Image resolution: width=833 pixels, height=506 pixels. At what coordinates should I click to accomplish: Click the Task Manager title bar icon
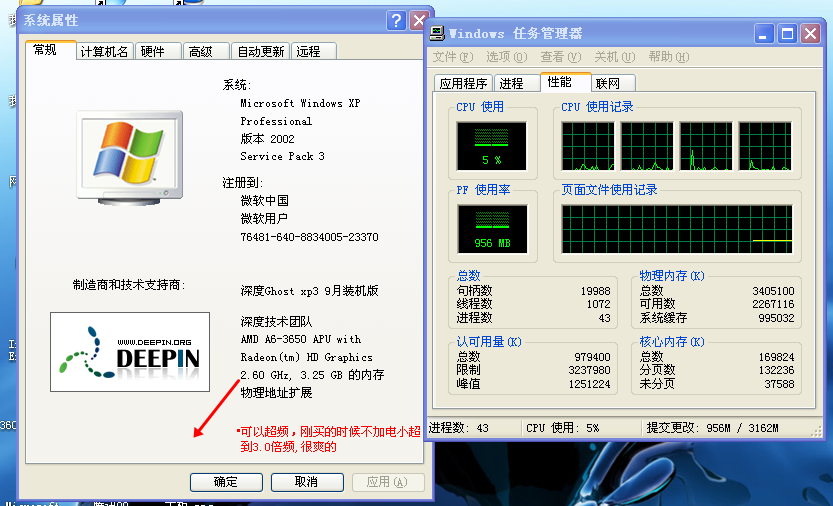point(438,34)
